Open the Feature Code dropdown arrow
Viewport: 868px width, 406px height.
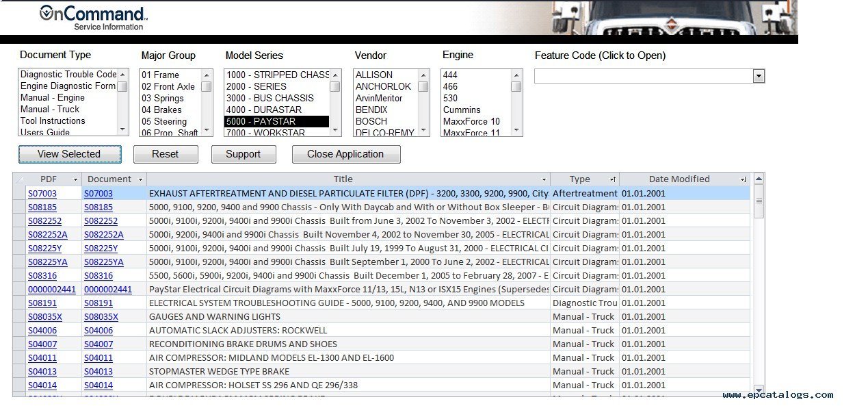759,76
